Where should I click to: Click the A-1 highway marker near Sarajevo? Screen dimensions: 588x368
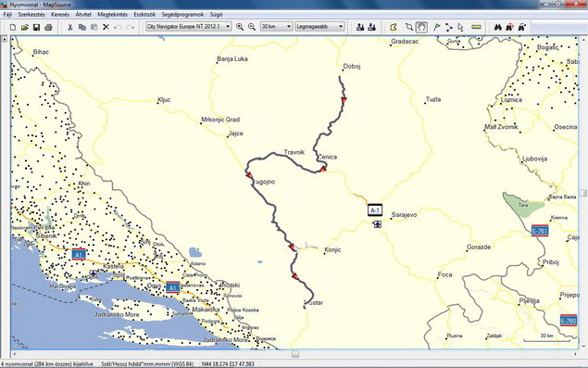[375, 210]
